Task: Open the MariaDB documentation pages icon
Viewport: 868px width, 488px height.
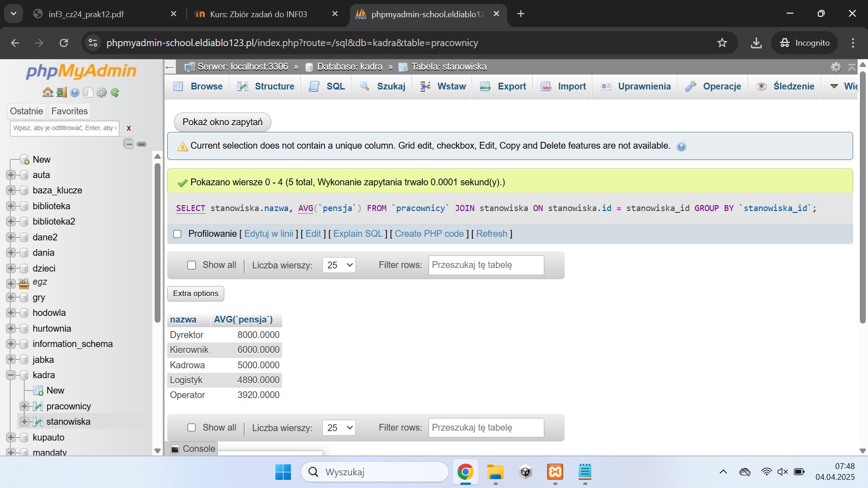Action: coord(88,93)
